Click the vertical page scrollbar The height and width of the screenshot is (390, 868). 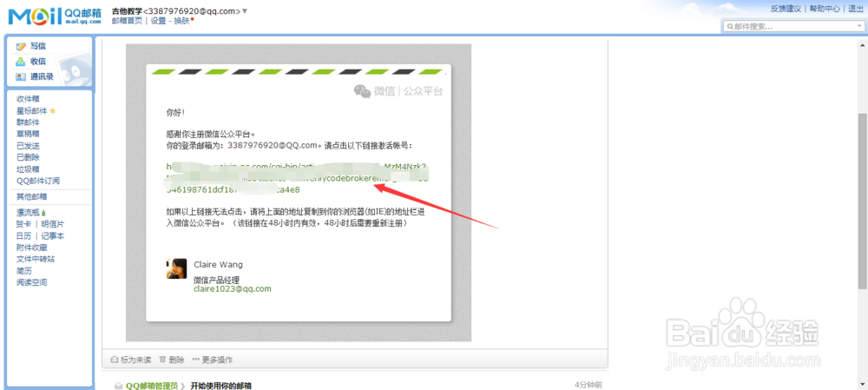pyautogui.click(x=863, y=201)
